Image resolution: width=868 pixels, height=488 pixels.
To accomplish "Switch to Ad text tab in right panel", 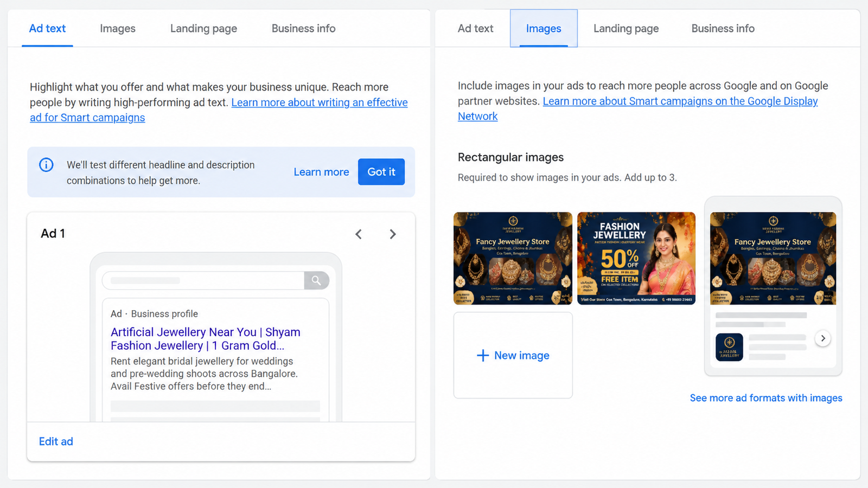I will [475, 28].
